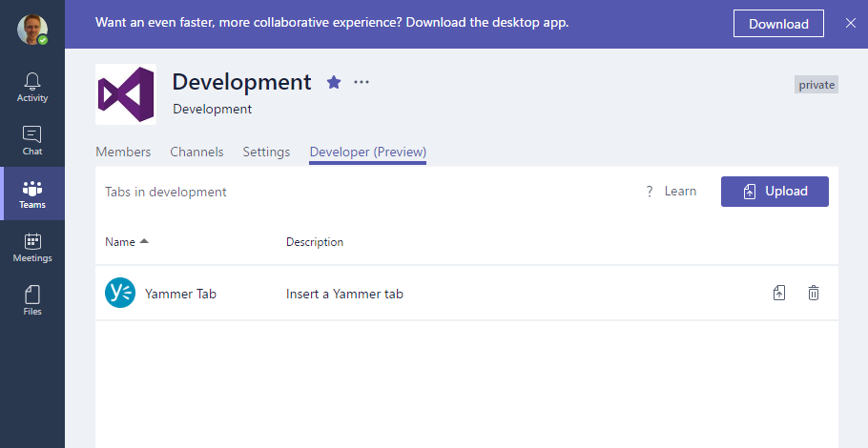Click the Development team title
Screen dimensions: 868x448
pyautogui.click(x=242, y=82)
